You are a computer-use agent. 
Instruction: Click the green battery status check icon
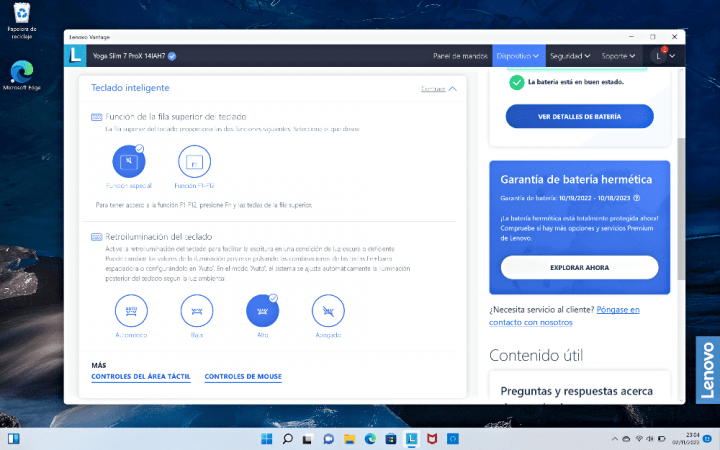pyautogui.click(x=517, y=82)
